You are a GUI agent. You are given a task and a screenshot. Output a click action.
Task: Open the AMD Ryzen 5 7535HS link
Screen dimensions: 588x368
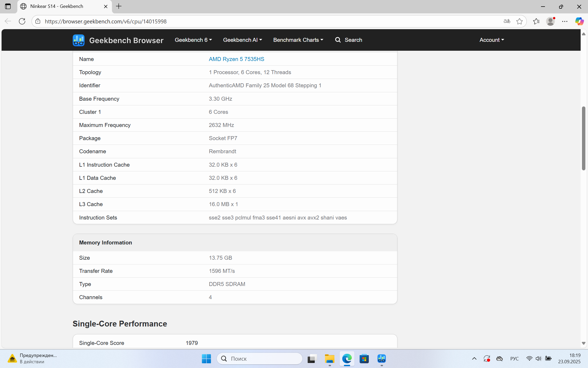pyautogui.click(x=236, y=59)
